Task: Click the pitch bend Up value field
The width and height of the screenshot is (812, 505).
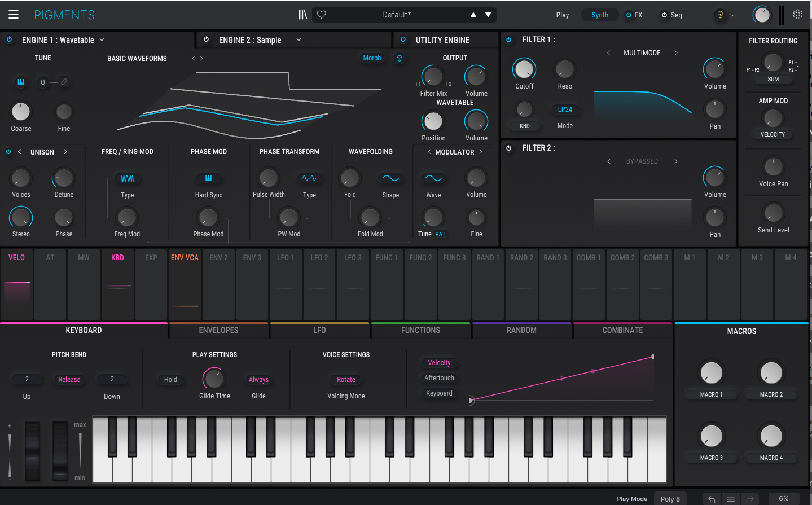Action: tap(27, 379)
